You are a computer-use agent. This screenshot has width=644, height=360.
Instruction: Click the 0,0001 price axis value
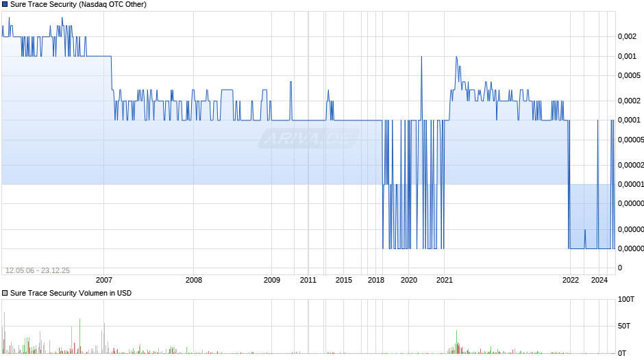[x=629, y=120]
